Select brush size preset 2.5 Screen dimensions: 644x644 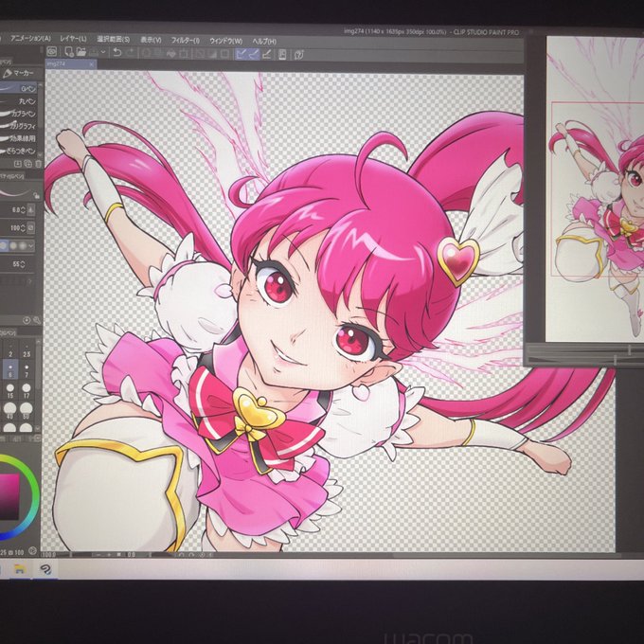(27, 350)
